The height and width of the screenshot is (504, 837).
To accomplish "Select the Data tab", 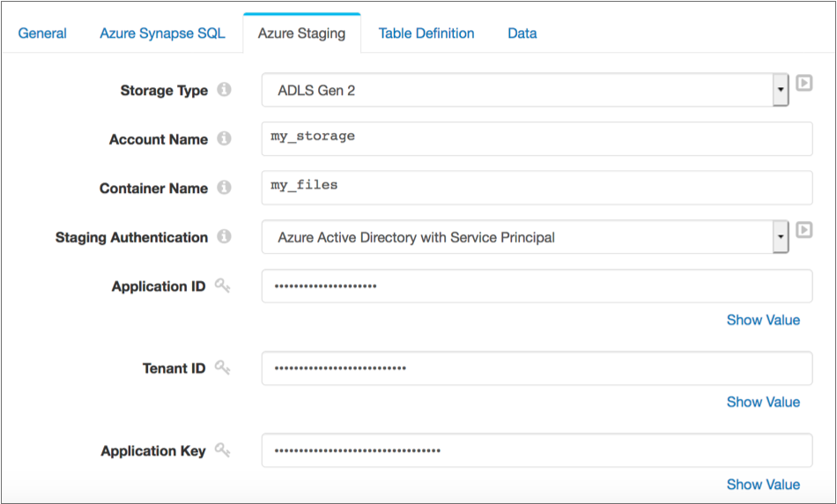I will coord(522,33).
